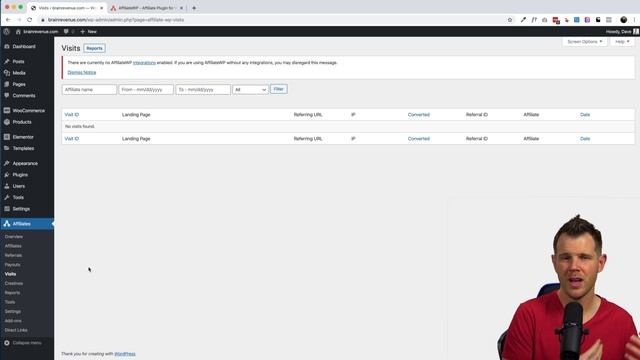Image resolution: width=640 pixels, height=360 pixels.
Task: Open the Payouts submenu item
Action: (12, 264)
